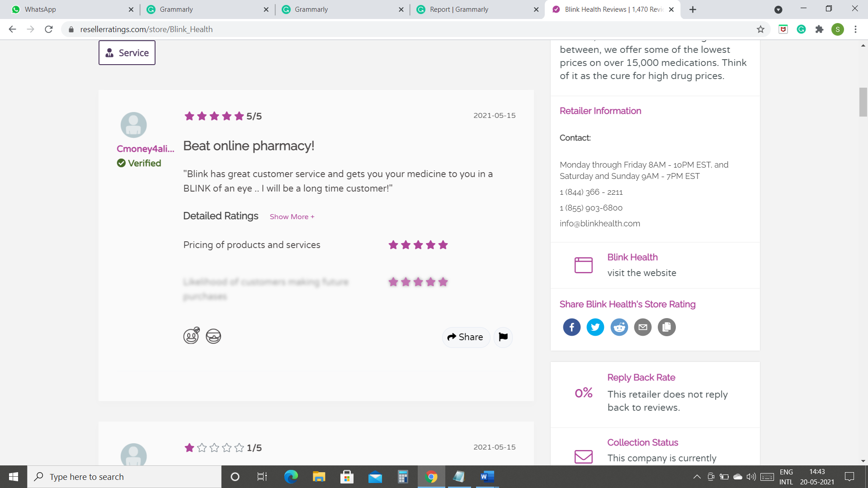Click the laughing emoji reaction

pyautogui.click(x=191, y=336)
